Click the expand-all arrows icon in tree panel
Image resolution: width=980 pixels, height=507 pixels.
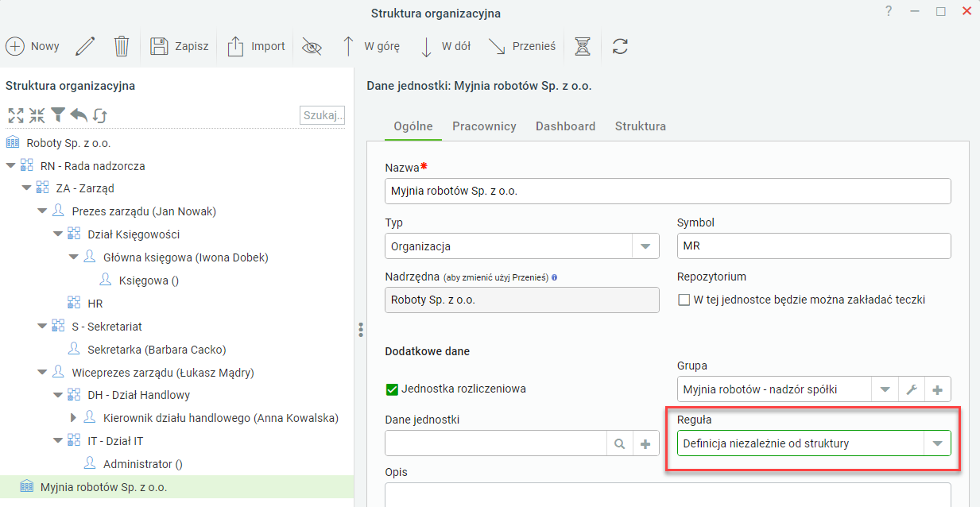point(16,115)
